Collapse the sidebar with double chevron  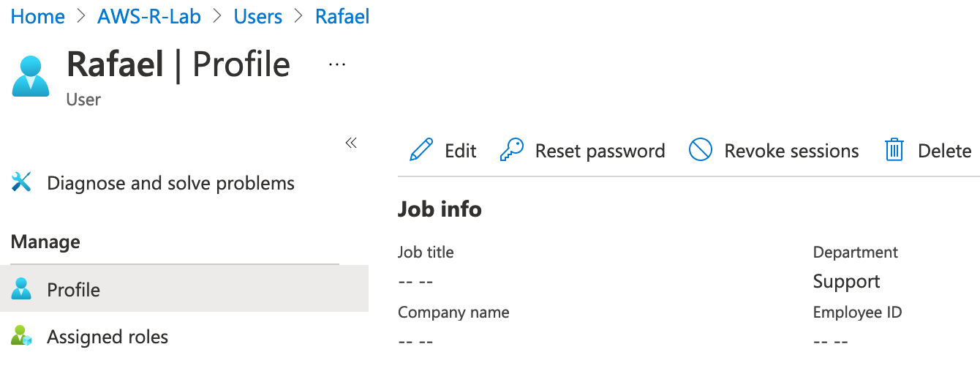click(x=351, y=143)
